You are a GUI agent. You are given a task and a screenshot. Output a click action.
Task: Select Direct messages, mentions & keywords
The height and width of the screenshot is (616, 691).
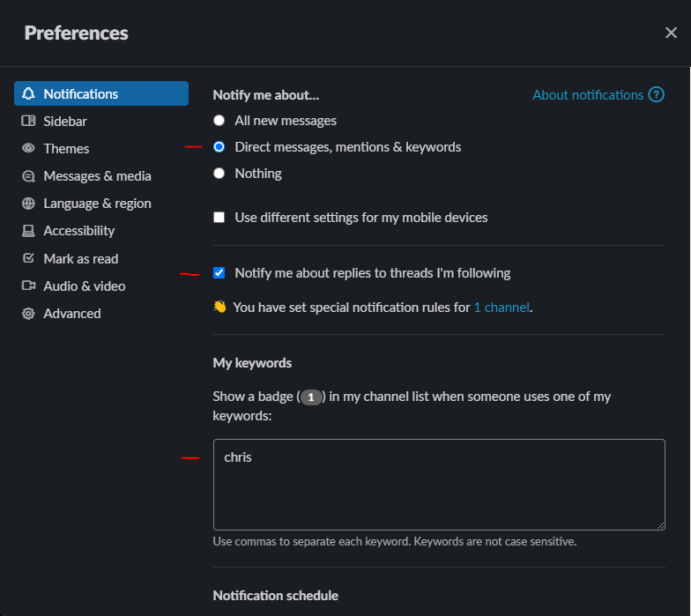click(219, 147)
